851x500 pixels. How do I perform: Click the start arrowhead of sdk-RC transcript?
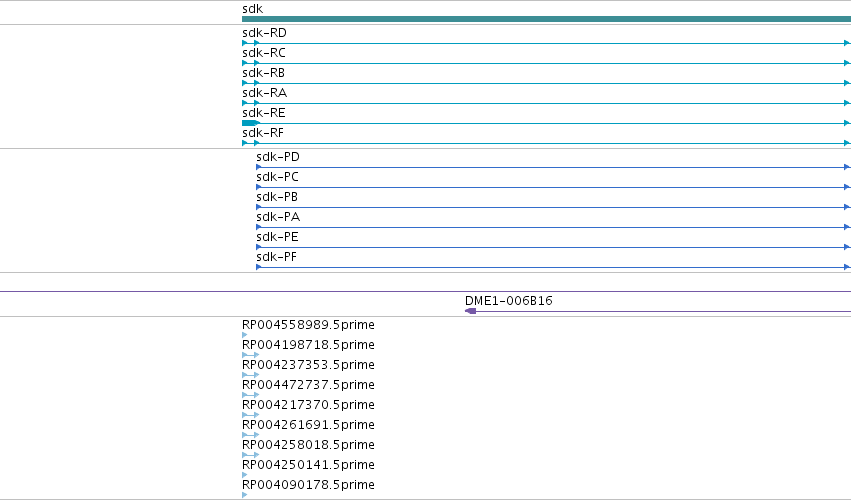point(245,64)
